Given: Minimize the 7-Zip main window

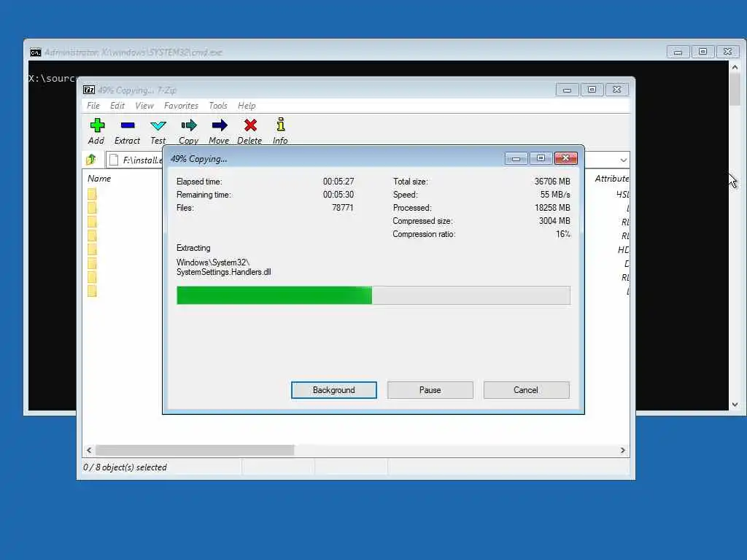Looking at the screenshot, I should [567, 90].
